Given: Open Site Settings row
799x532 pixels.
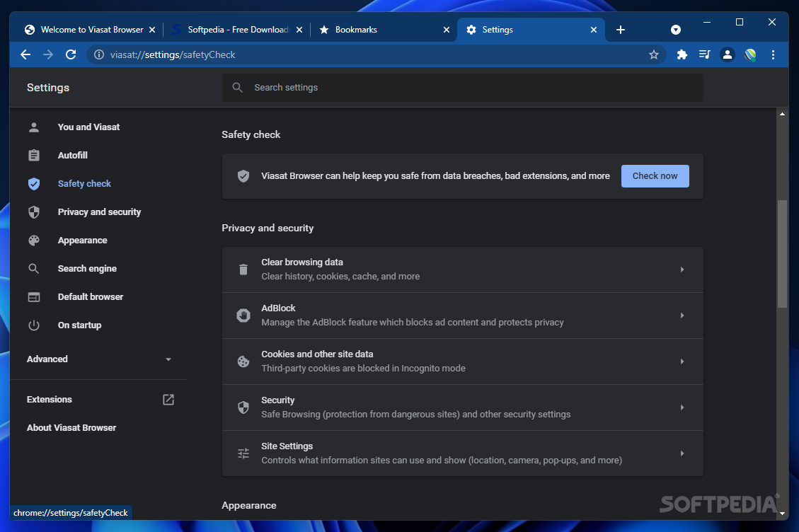Looking at the screenshot, I should click(x=462, y=453).
